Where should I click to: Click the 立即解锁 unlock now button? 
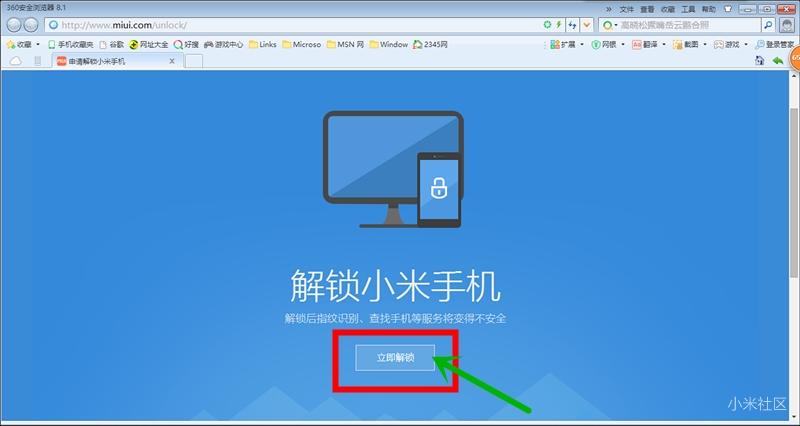pos(395,358)
